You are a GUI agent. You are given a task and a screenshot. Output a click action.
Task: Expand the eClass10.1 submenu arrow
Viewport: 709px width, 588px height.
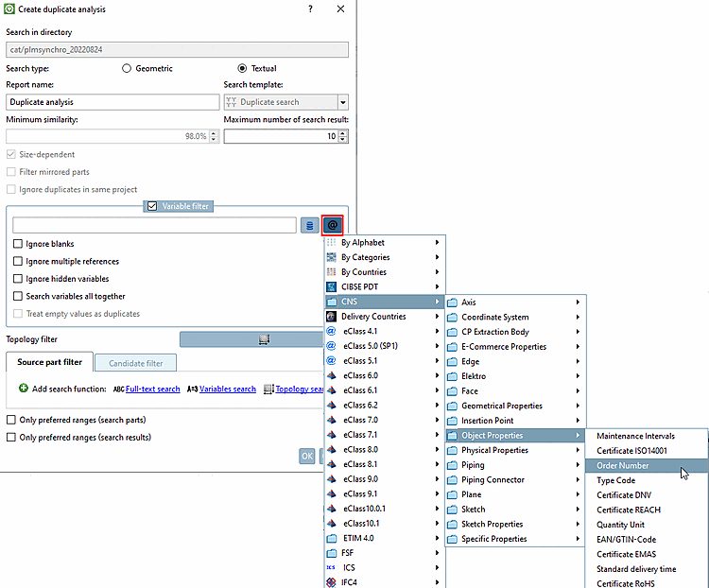click(437, 524)
